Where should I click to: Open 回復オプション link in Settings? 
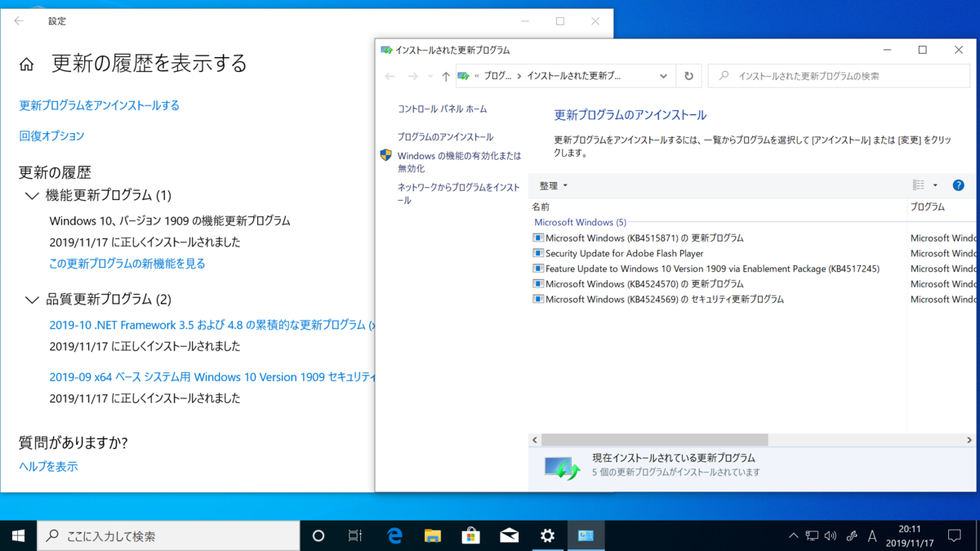click(51, 136)
